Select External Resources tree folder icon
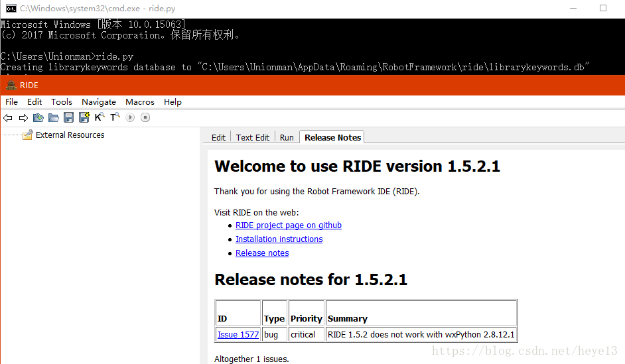Viewport: 625px width, 364px height. click(x=27, y=135)
